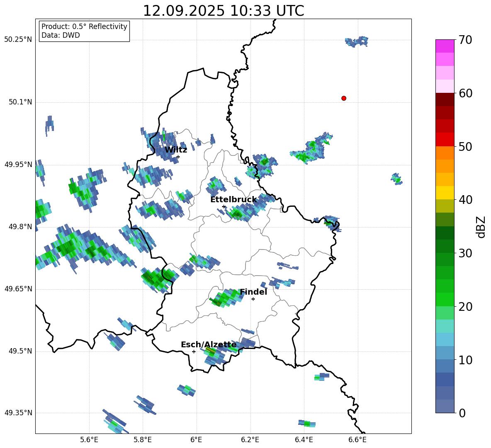Image resolution: width=491 pixels, height=448 pixels.
Task: Click the Data: DWD source text
Action: pos(61,36)
